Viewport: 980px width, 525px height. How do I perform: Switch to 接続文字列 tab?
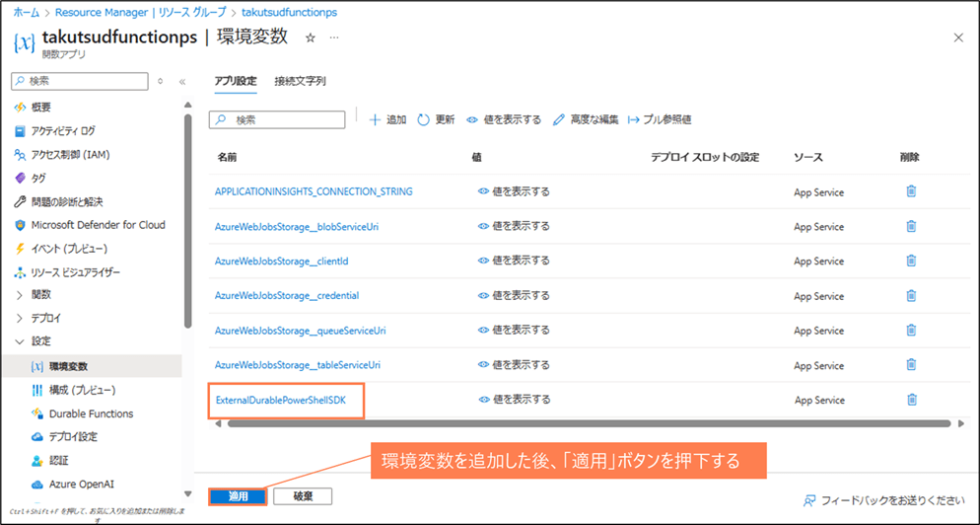pyautogui.click(x=300, y=81)
